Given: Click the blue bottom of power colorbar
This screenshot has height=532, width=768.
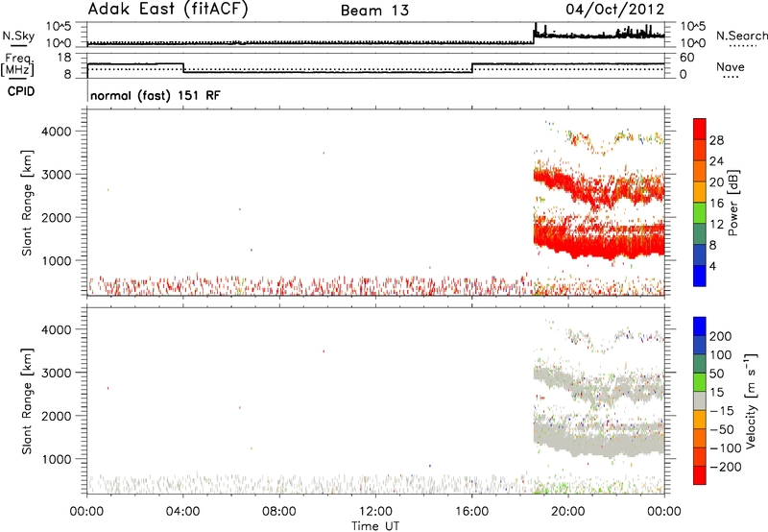Looking at the screenshot, I should click(x=700, y=276).
